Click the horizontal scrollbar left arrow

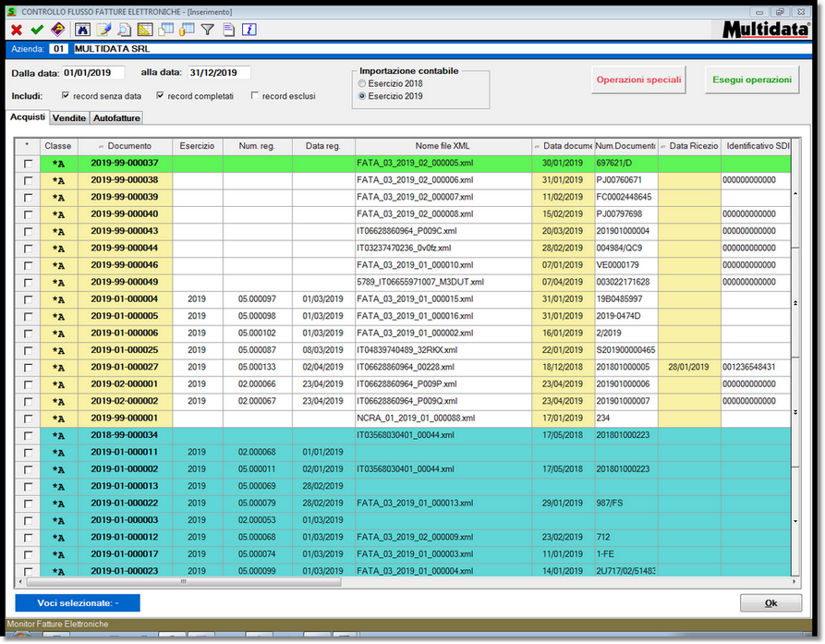[x=20, y=582]
